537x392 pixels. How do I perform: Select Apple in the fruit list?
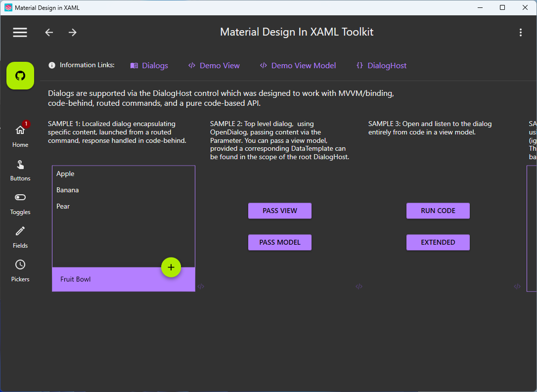[x=124, y=174]
